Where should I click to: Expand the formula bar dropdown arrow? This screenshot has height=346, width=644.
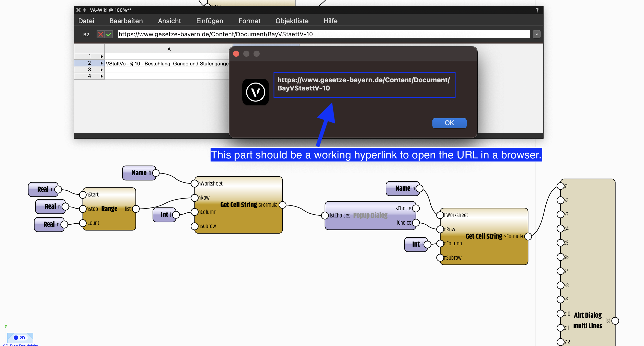tap(536, 34)
